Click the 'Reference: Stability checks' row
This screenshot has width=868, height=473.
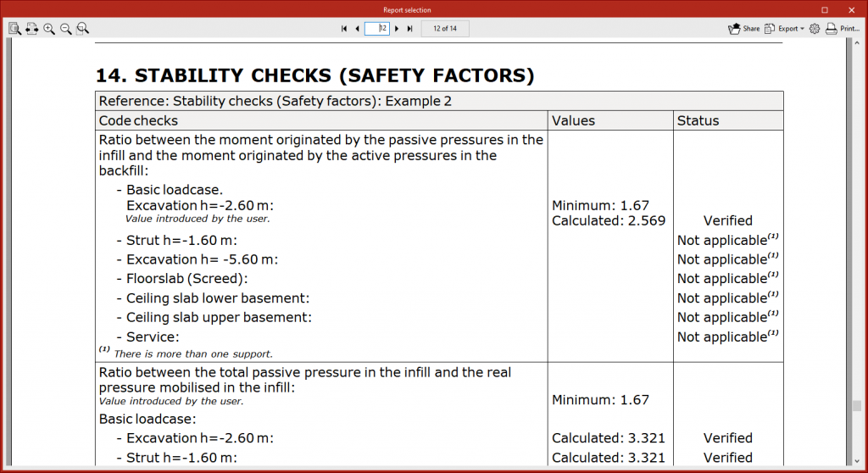(439, 101)
